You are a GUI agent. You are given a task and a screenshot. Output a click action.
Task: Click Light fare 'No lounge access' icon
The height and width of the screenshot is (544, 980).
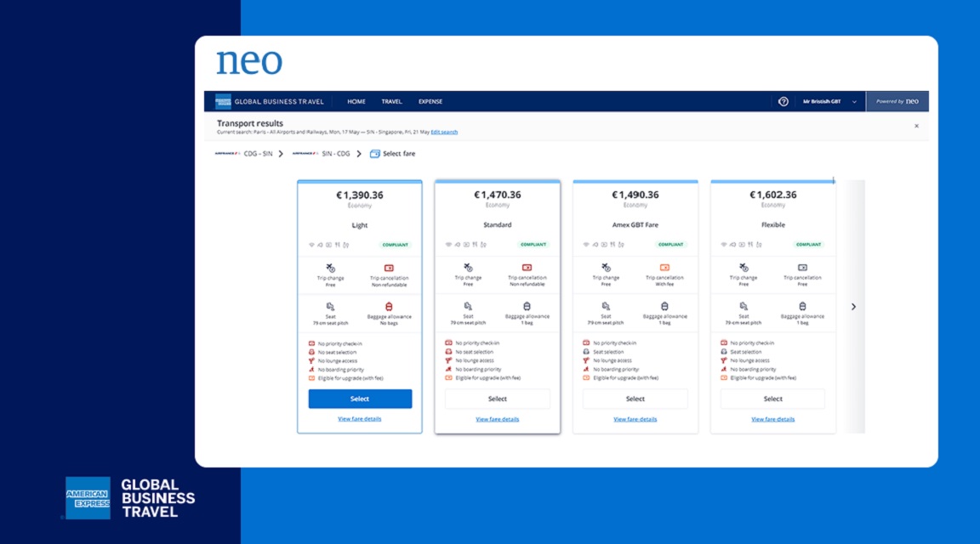click(x=311, y=361)
